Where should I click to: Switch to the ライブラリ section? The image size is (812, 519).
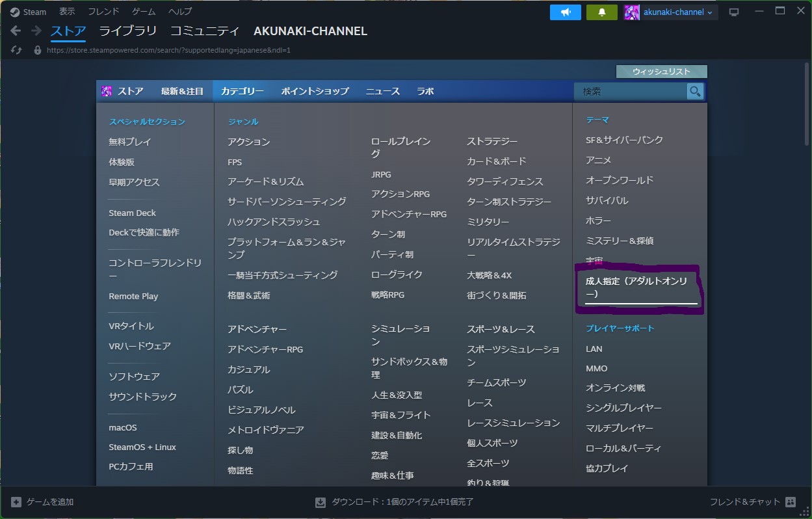pos(128,31)
